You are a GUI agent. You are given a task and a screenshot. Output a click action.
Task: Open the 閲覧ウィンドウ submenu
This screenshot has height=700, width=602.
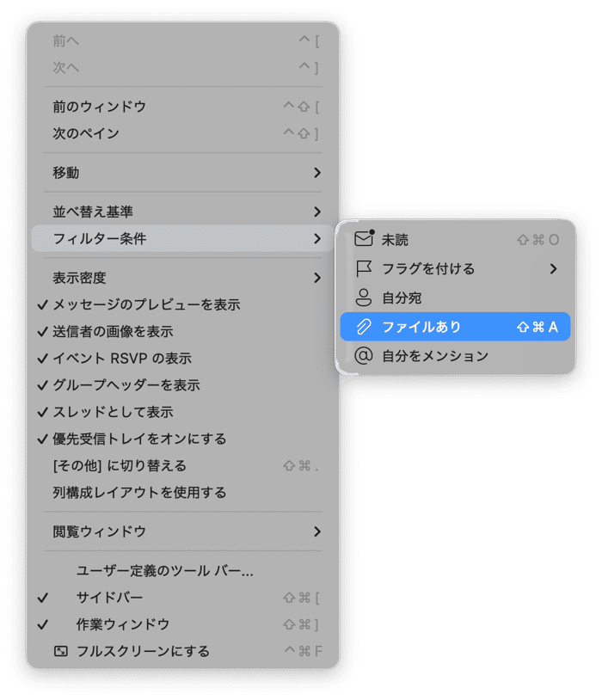(316, 531)
